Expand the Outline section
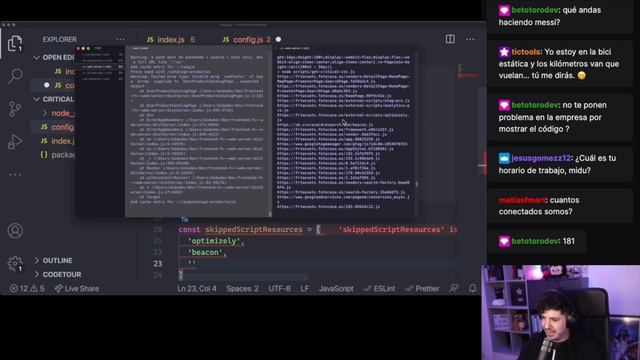 [53, 260]
